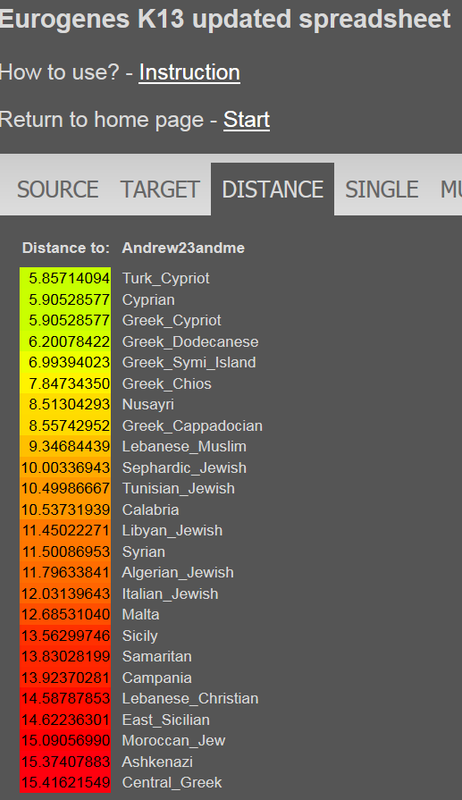Click distance value 10.00336943
This screenshot has height=800, width=462.
[x=65, y=467]
